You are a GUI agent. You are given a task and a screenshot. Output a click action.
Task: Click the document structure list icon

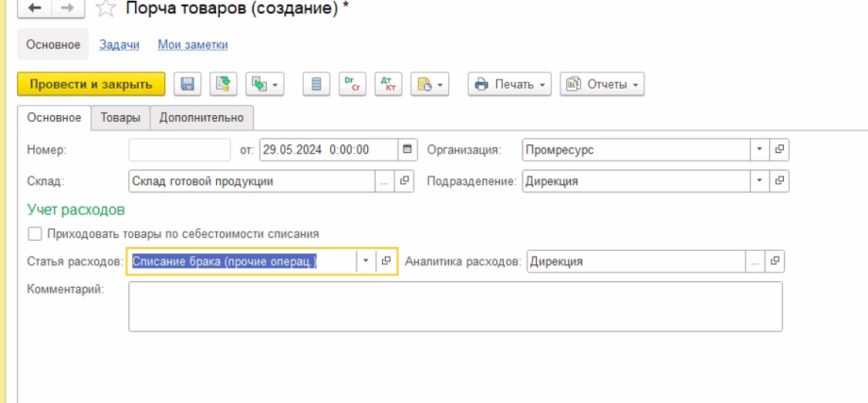[317, 84]
